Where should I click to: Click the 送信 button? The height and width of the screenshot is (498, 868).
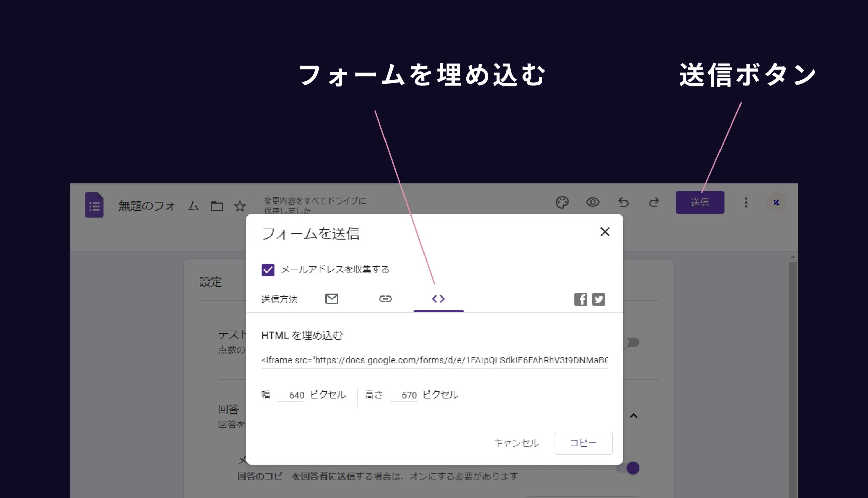(700, 203)
